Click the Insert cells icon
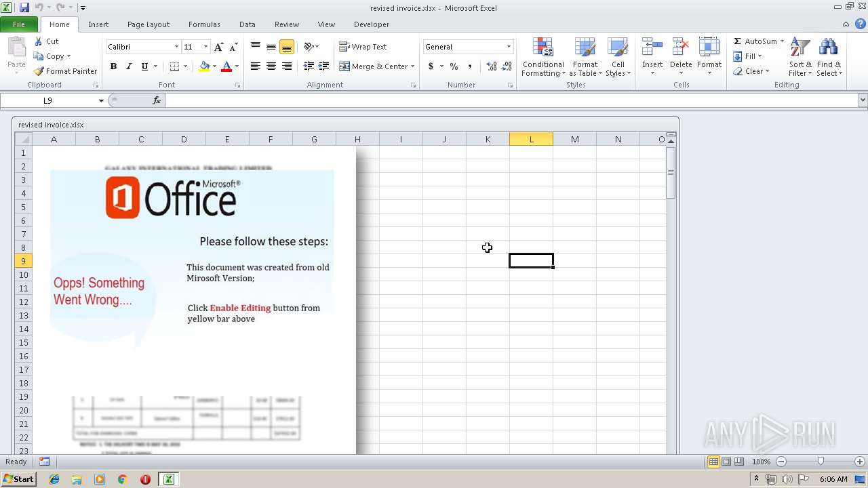868x488 pixels. click(x=652, y=47)
